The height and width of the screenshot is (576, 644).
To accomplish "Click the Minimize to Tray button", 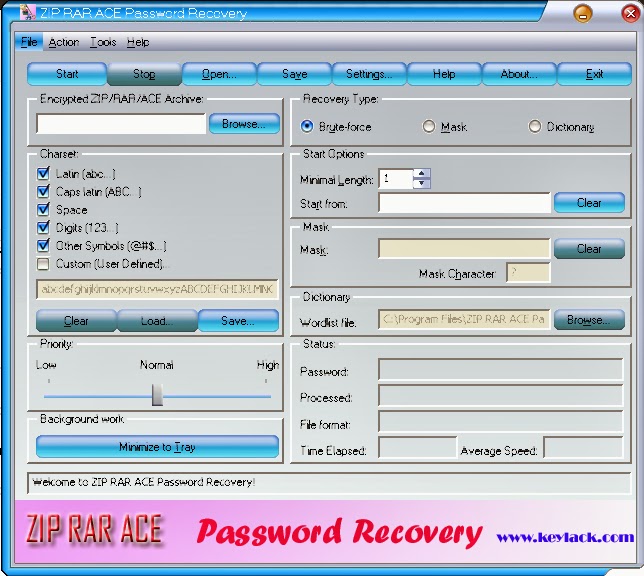I will click(157, 447).
